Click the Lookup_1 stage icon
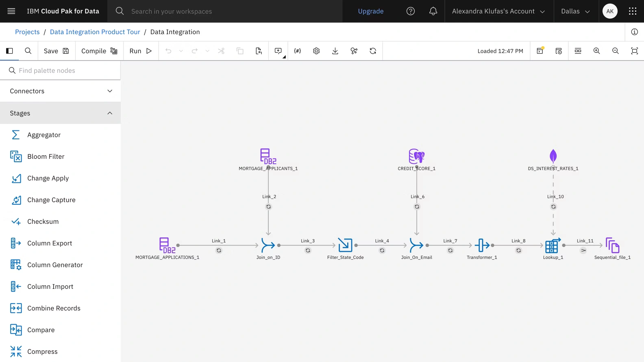 (x=553, y=245)
